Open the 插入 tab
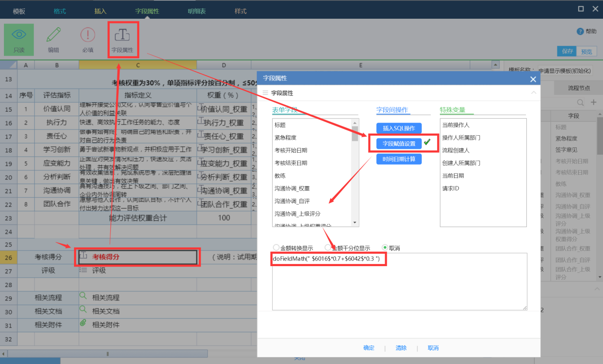This screenshot has height=364, width=603. (100, 11)
